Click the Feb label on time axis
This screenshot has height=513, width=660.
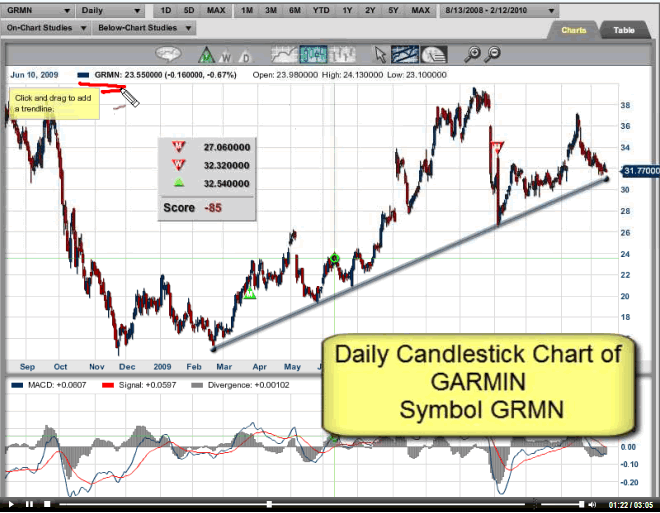(194, 367)
